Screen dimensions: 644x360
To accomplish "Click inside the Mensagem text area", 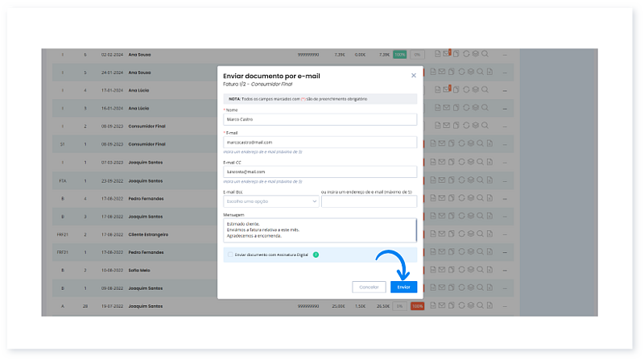I will click(320, 230).
